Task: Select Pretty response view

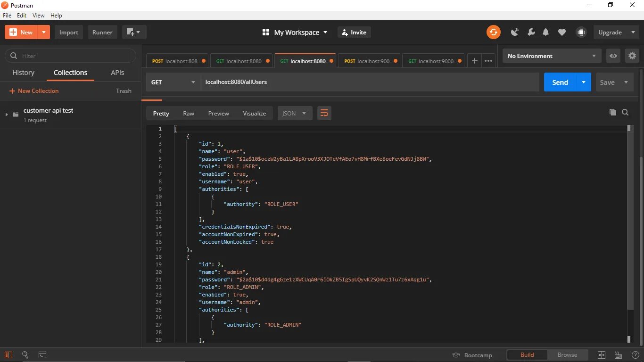Action: pyautogui.click(x=161, y=113)
